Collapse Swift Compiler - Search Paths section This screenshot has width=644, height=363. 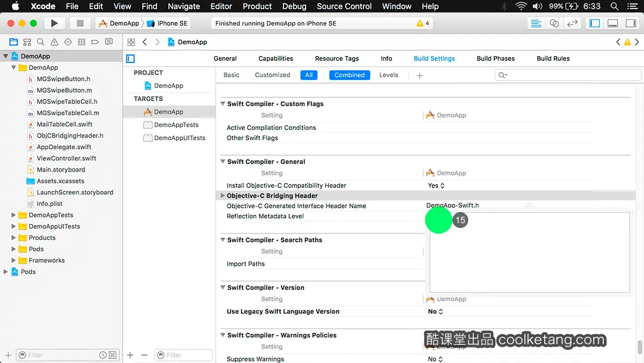pyautogui.click(x=223, y=240)
